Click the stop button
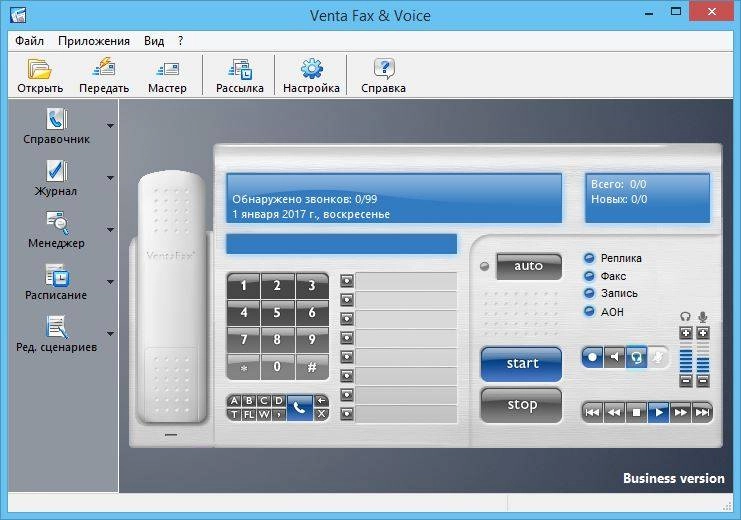Screen dimensions: 741x520 point(522,405)
